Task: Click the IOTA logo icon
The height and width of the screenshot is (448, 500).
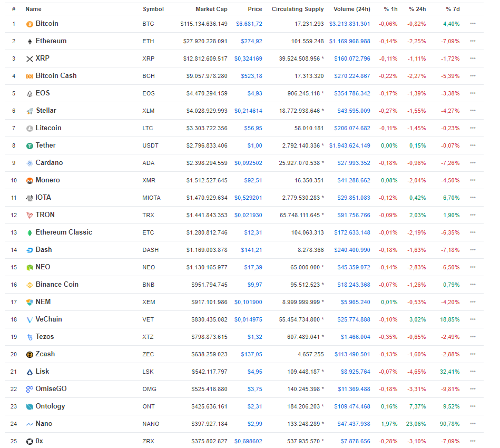Action: tap(30, 198)
